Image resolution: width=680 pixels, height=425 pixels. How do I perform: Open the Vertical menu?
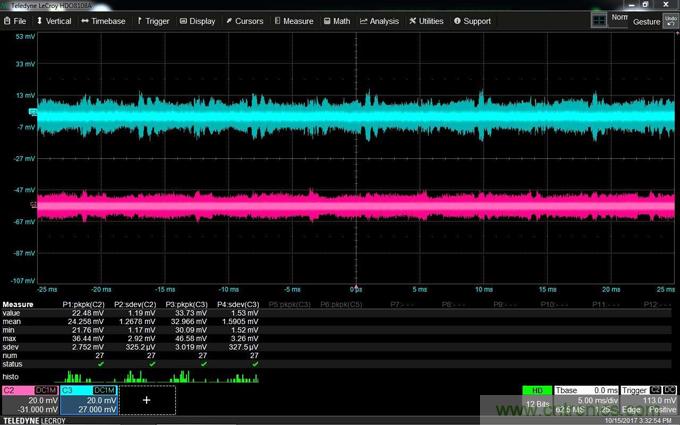click(55, 21)
